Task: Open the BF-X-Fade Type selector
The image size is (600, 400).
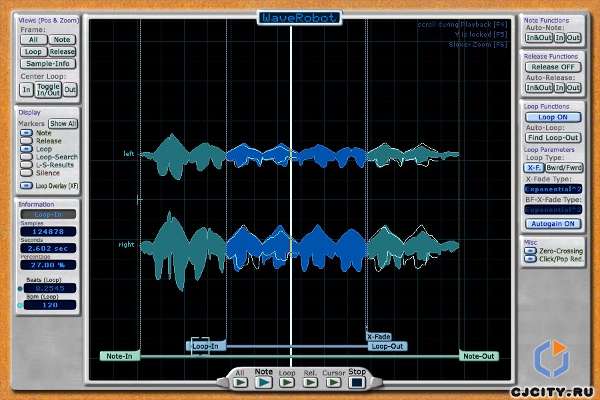Action: (x=552, y=210)
